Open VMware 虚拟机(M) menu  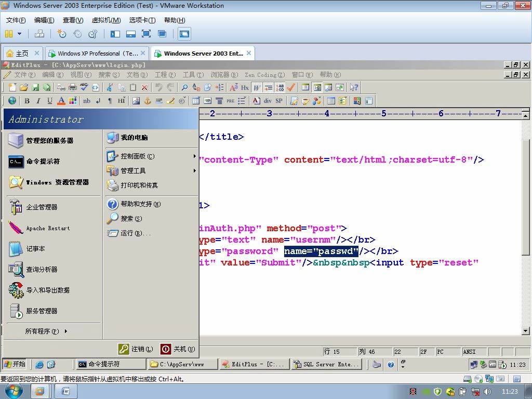point(106,20)
